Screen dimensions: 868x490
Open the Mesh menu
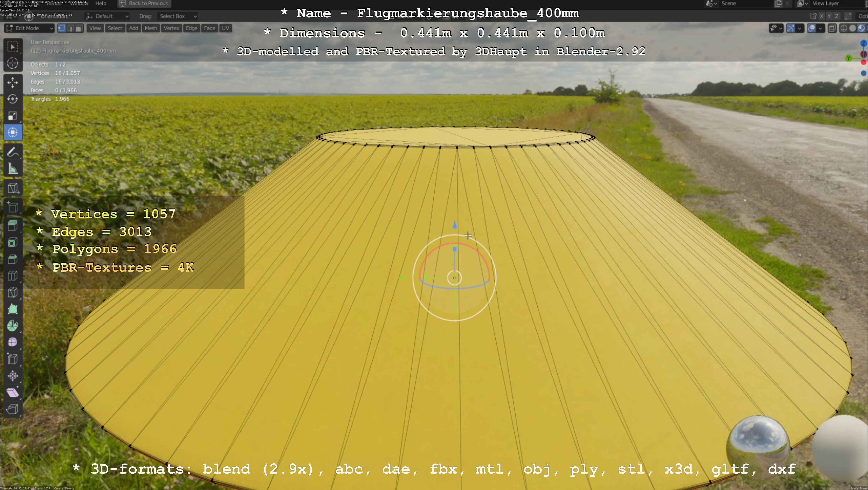151,28
